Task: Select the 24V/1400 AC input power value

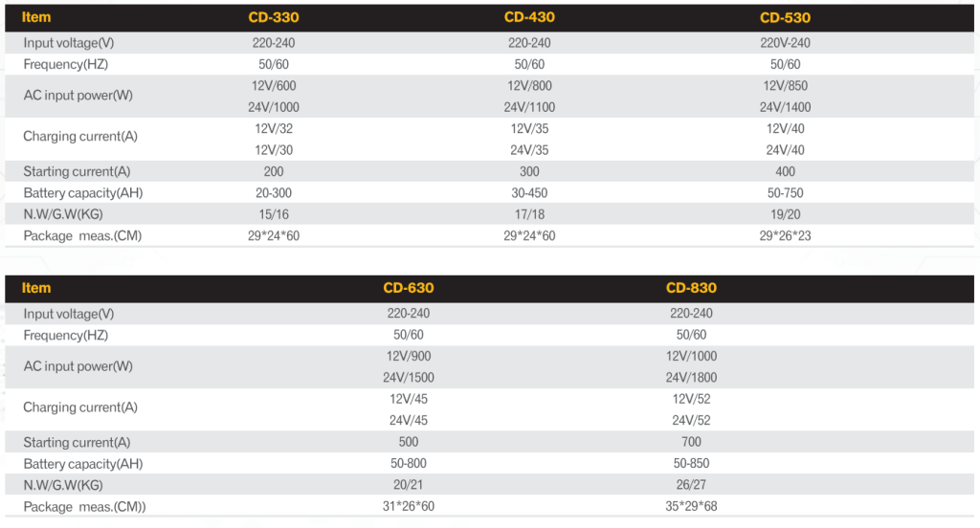Action: point(785,107)
